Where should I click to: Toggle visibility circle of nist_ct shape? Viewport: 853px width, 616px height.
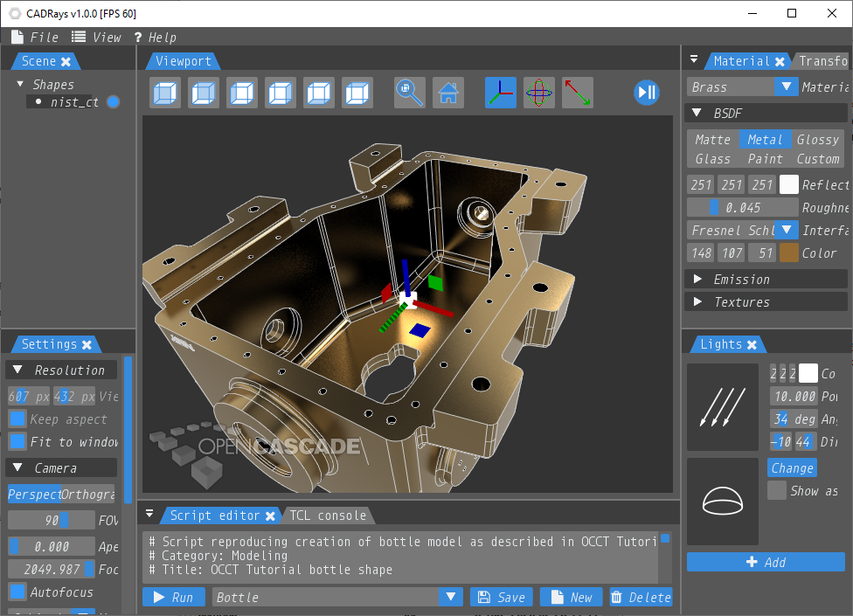113,102
